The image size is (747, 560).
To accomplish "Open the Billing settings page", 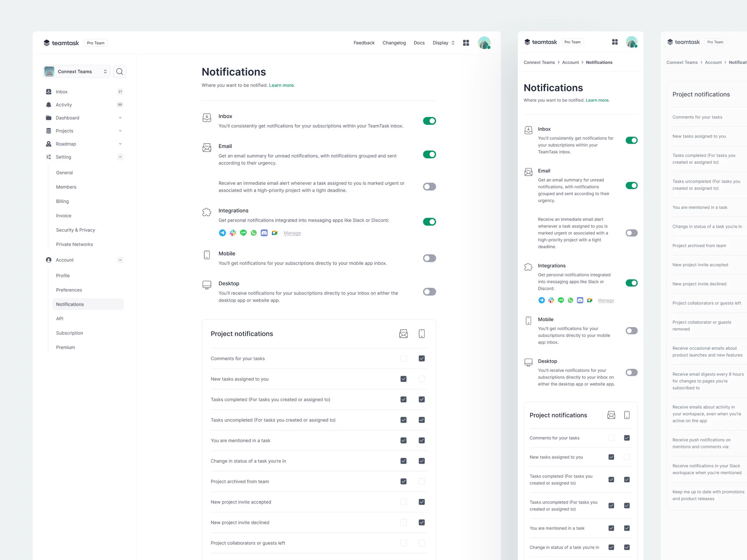I will (62, 201).
